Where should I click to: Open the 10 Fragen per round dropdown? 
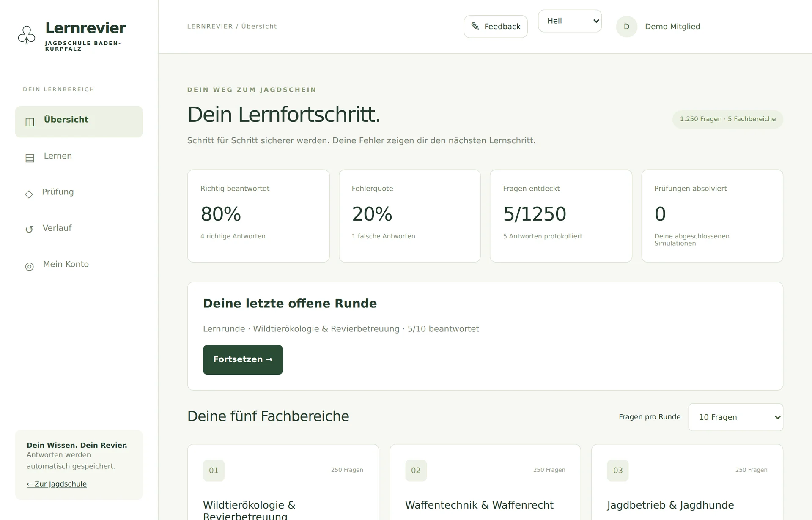(x=735, y=417)
